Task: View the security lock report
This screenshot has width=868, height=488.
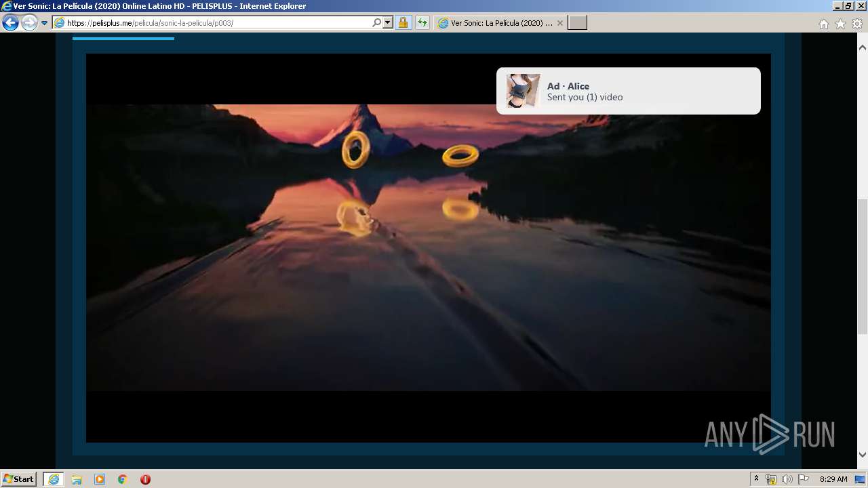Action: click(403, 23)
